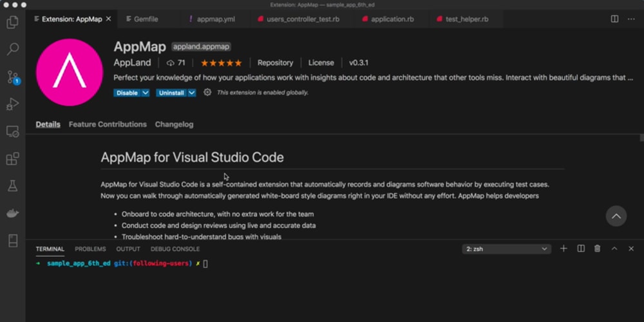Click the five-star rating
The width and height of the screenshot is (644, 322).
pos(221,63)
